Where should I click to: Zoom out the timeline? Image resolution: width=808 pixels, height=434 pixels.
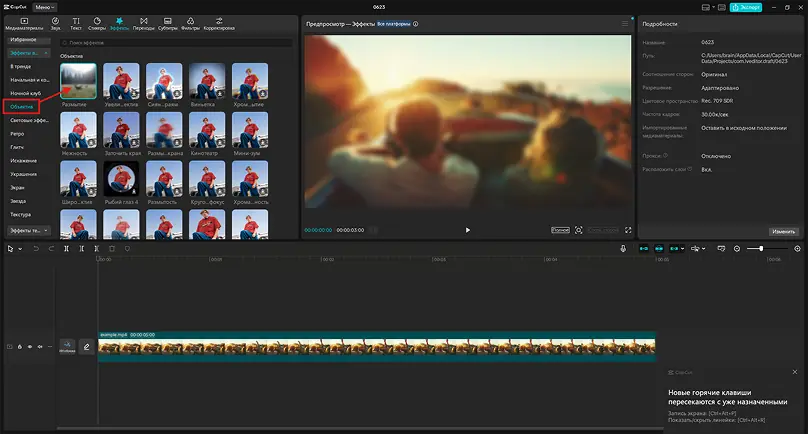[737, 249]
